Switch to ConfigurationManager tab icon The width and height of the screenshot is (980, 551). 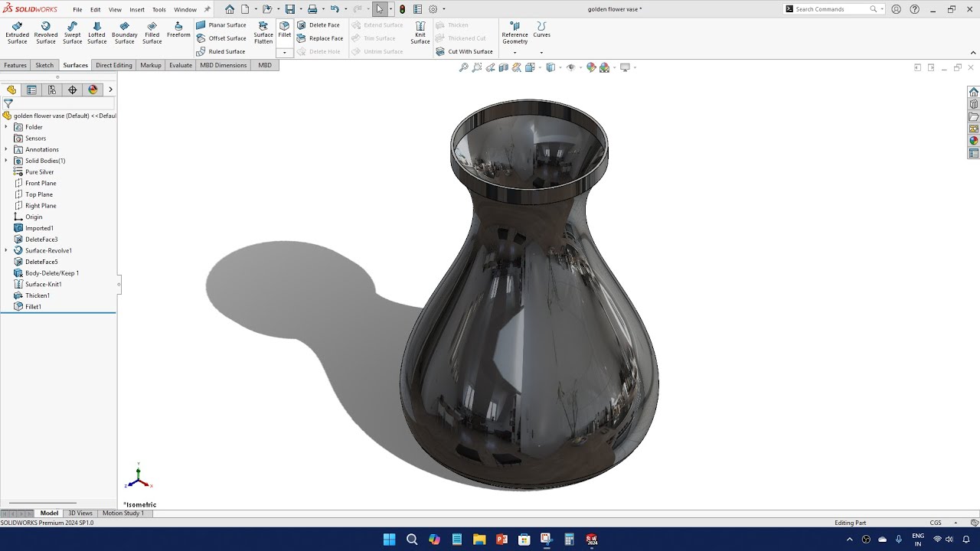[x=52, y=90]
